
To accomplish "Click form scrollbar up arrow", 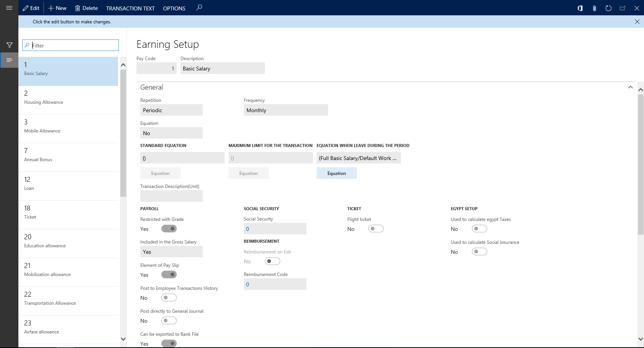I will coord(641,90).
